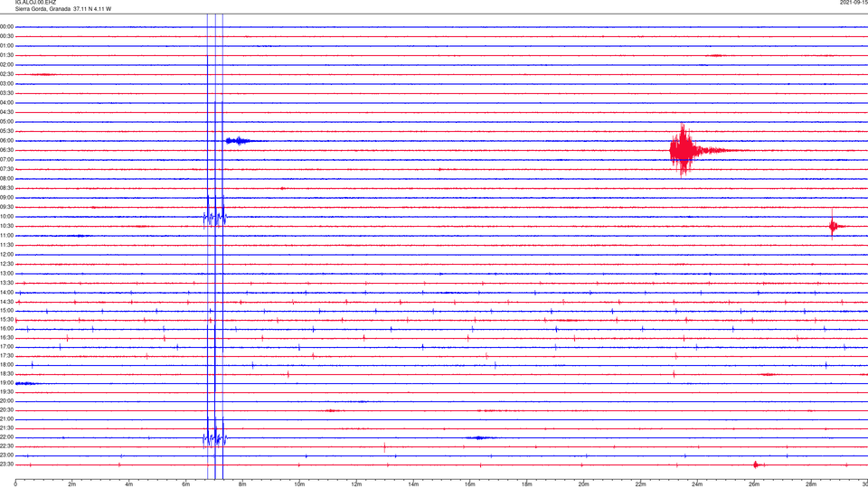The width and height of the screenshot is (868, 488).
Task: Click the 05:00 time label
Action: click(x=6, y=121)
